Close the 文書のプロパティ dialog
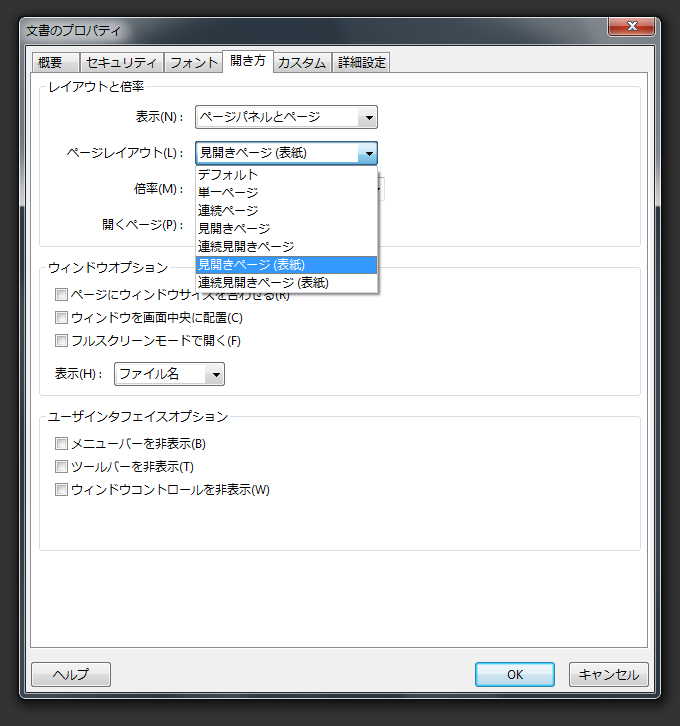Screen dimensions: 680x726 pyautogui.click(x=631, y=26)
